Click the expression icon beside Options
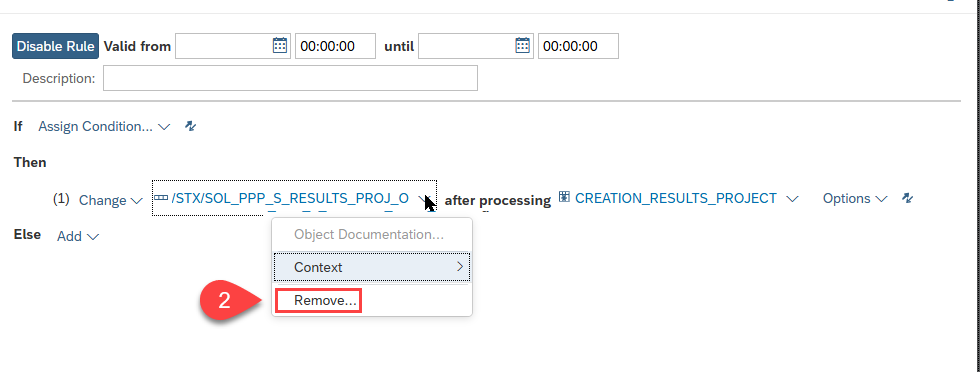This screenshot has width=980, height=372. pyautogui.click(x=908, y=198)
